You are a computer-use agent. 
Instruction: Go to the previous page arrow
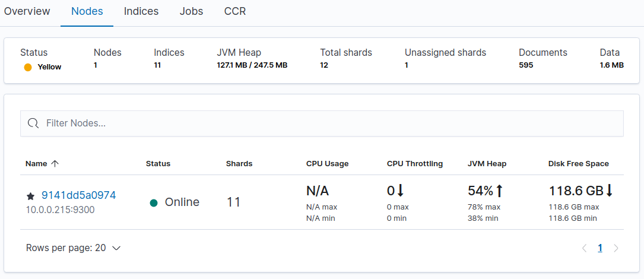[585, 248]
